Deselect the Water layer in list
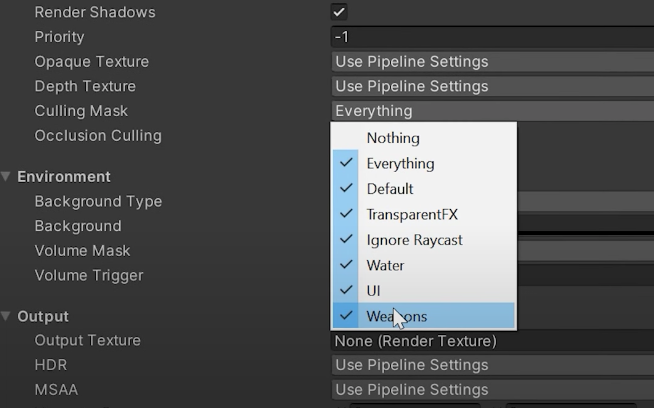Screen dimensions: 654x408 pyautogui.click(x=385, y=265)
